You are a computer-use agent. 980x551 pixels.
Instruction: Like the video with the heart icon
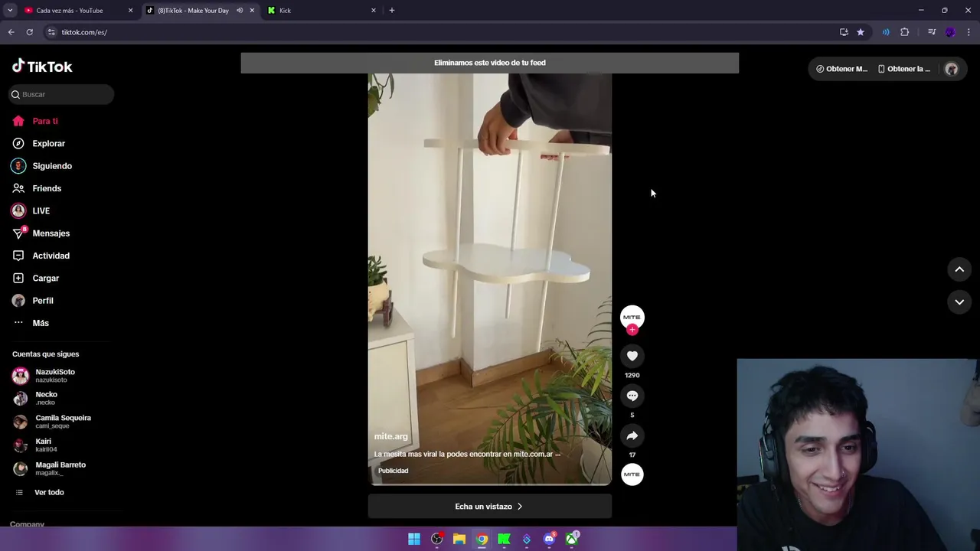pyautogui.click(x=632, y=356)
